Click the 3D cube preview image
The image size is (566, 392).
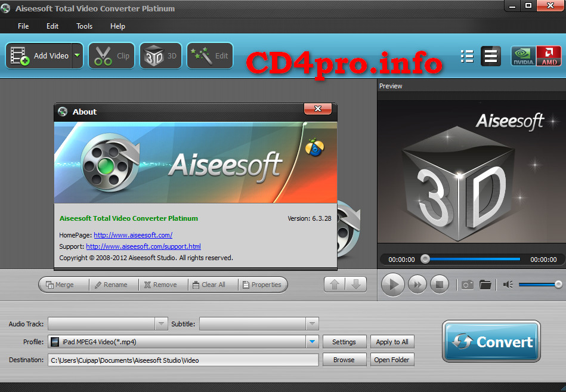click(457, 183)
